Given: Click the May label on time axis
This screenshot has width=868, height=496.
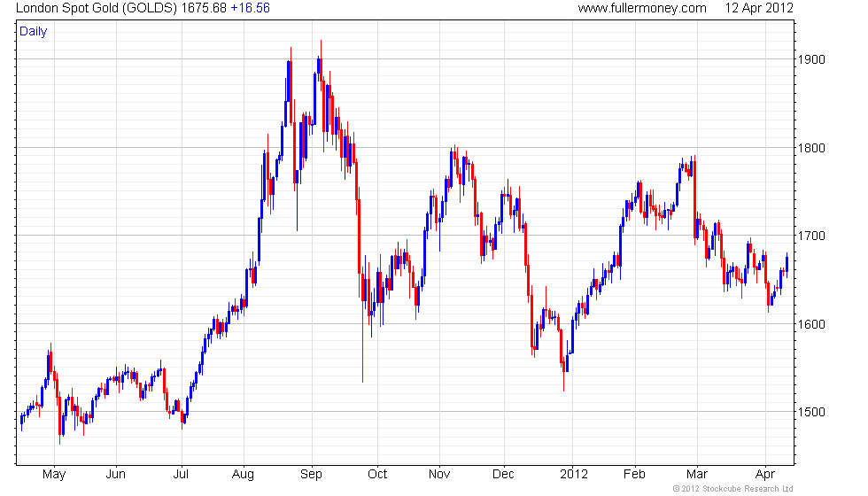Looking at the screenshot, I should click(54, 475).
